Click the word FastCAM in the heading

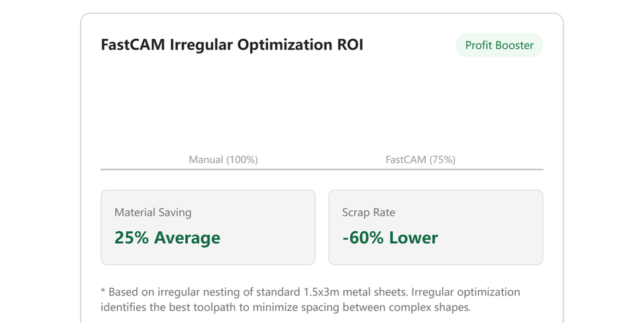[x=133, y=45]
